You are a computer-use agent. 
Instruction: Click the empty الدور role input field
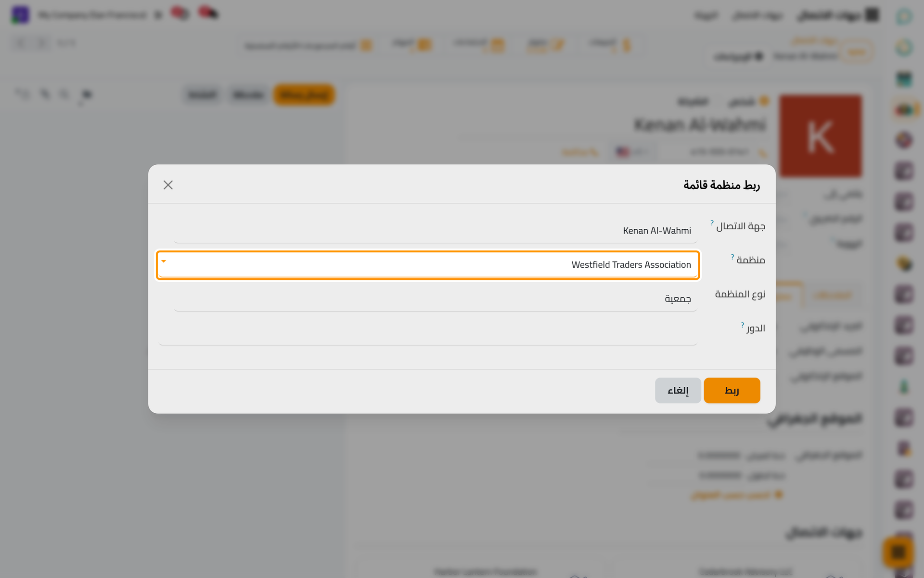tap(428, 333)
